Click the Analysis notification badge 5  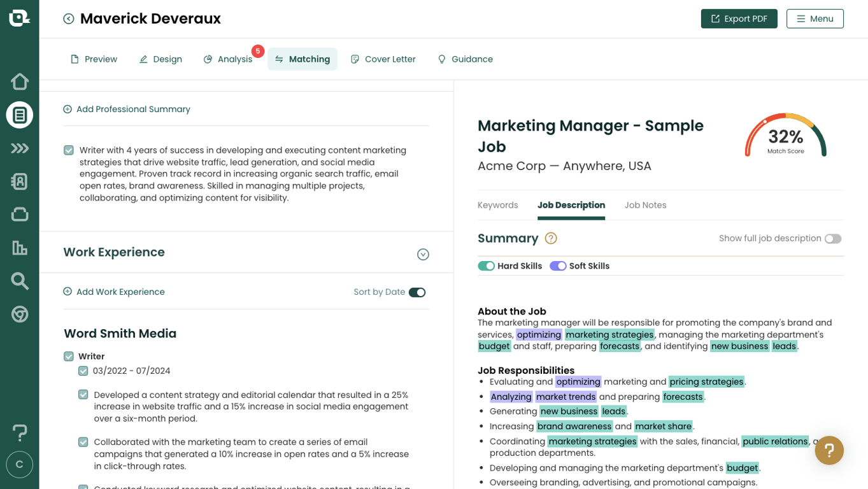pos(258,51)
